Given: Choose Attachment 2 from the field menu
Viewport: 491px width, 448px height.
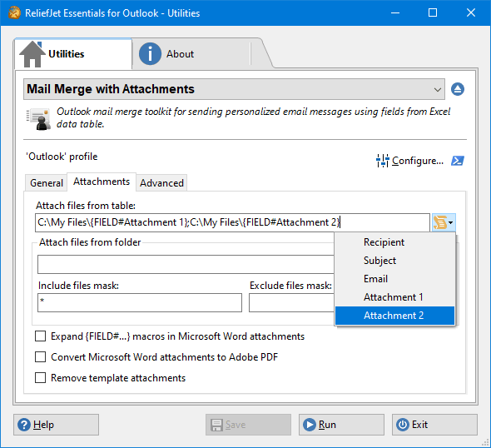Looking at the screenshot, I should 394,316.
